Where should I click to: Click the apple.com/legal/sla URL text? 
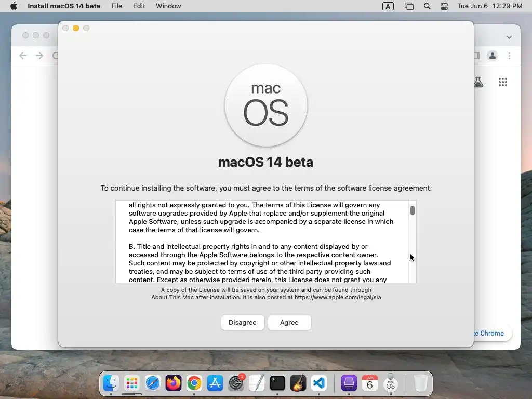point(338,297)
